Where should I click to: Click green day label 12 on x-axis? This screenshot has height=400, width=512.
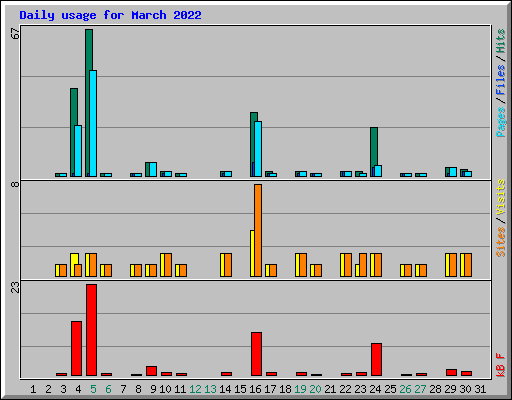(x=195, y=389)
